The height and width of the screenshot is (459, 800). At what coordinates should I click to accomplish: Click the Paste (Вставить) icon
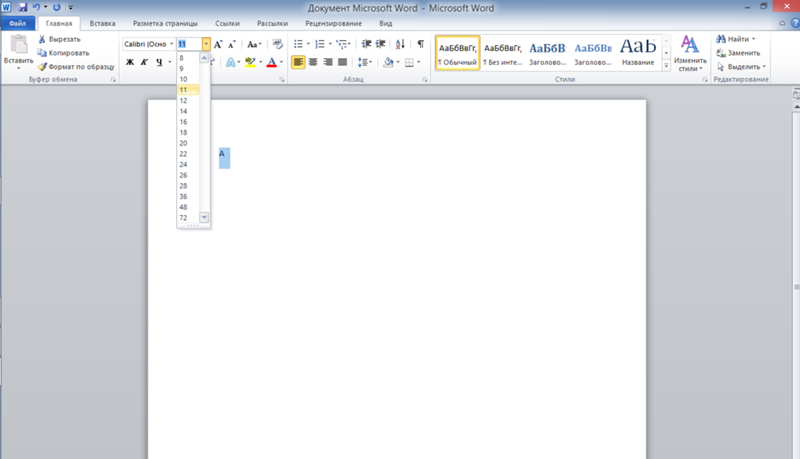coord(19,45)
